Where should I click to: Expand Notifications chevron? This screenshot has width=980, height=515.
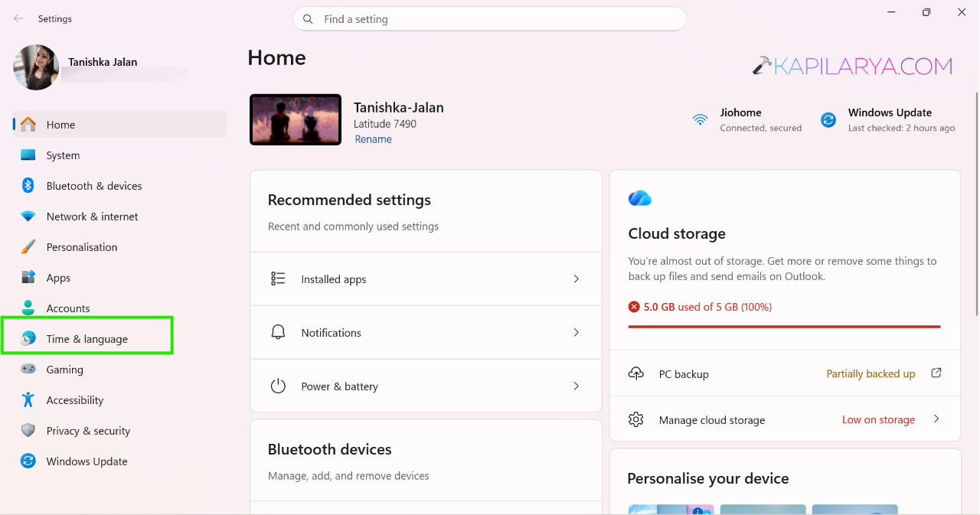[577, 332]
